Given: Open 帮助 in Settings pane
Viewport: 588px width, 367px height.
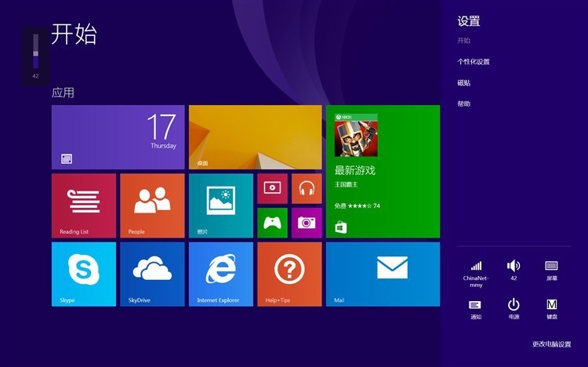Looking at the screenshot, I should (x=464, y=104).
